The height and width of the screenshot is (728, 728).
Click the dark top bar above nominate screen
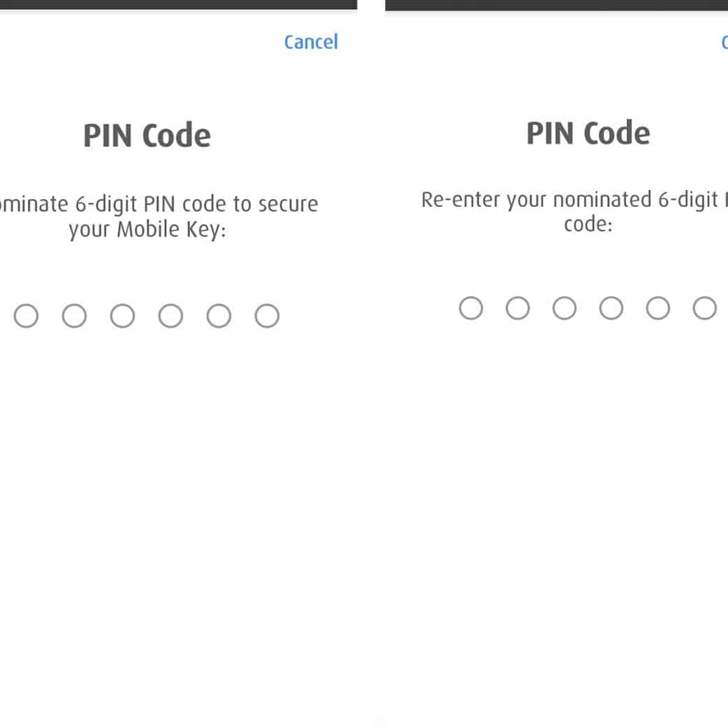point(178,4)
